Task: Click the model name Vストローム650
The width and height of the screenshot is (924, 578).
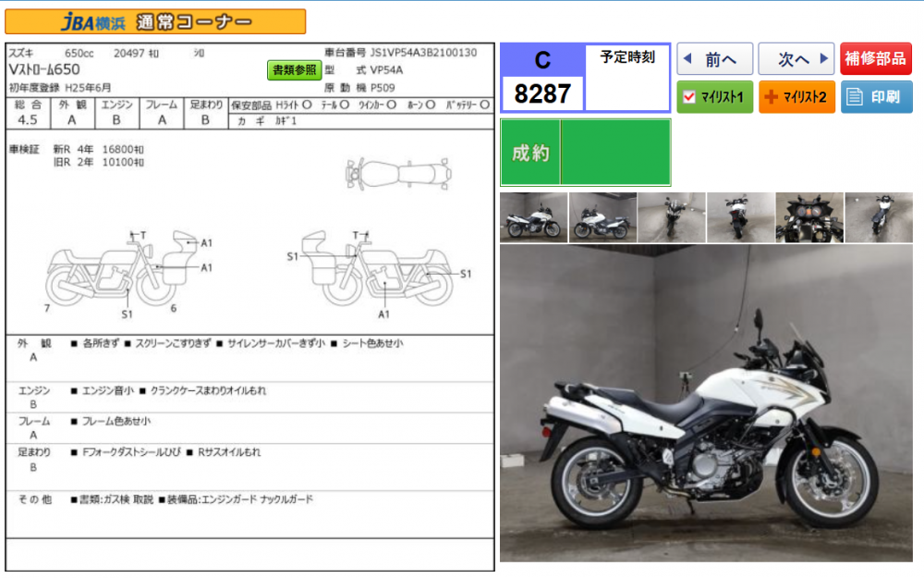Action: (x=44, y=69)
